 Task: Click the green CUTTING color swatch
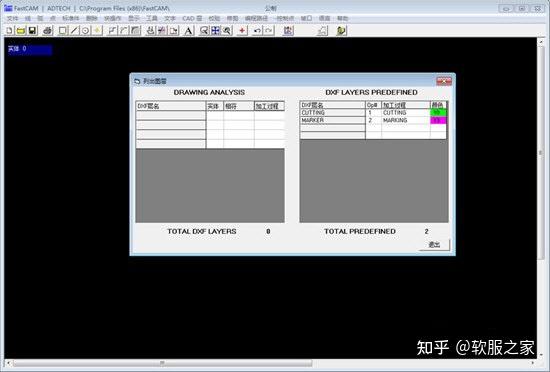click(x=438, y=113)
